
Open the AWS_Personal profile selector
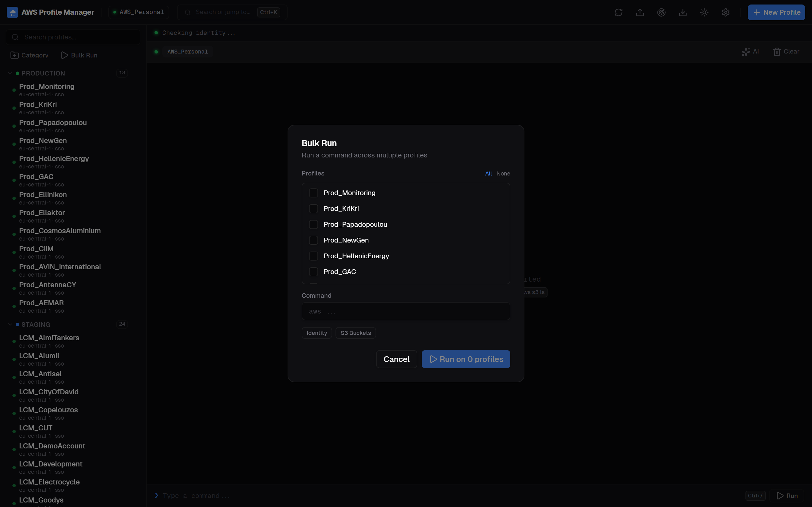[x=139, y=12]
